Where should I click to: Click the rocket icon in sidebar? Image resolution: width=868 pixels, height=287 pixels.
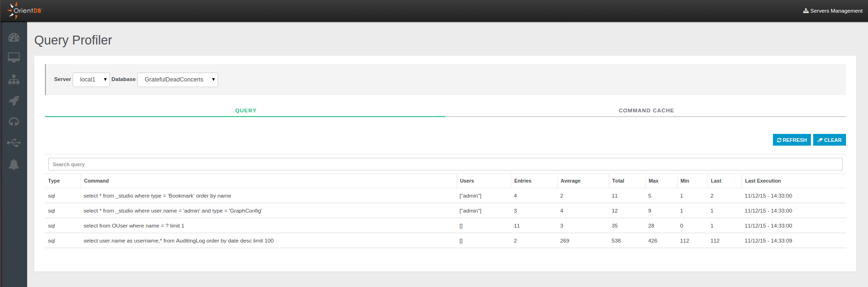tap(14, 101)
